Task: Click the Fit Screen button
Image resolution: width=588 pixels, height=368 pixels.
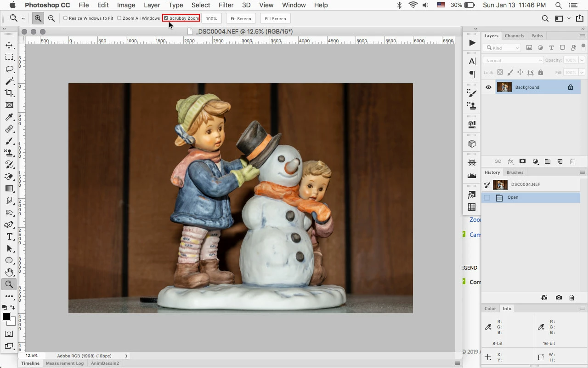Action: pyautogui.click(x=241, y=18)
